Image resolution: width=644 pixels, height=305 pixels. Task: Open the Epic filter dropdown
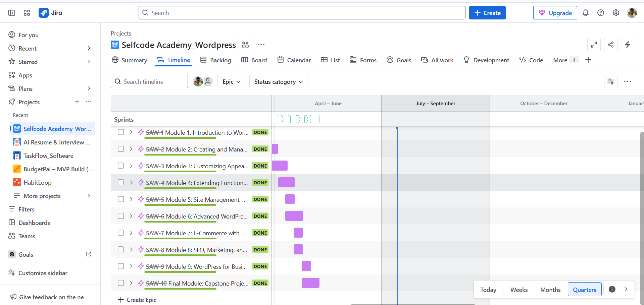(x=232, y=81)
